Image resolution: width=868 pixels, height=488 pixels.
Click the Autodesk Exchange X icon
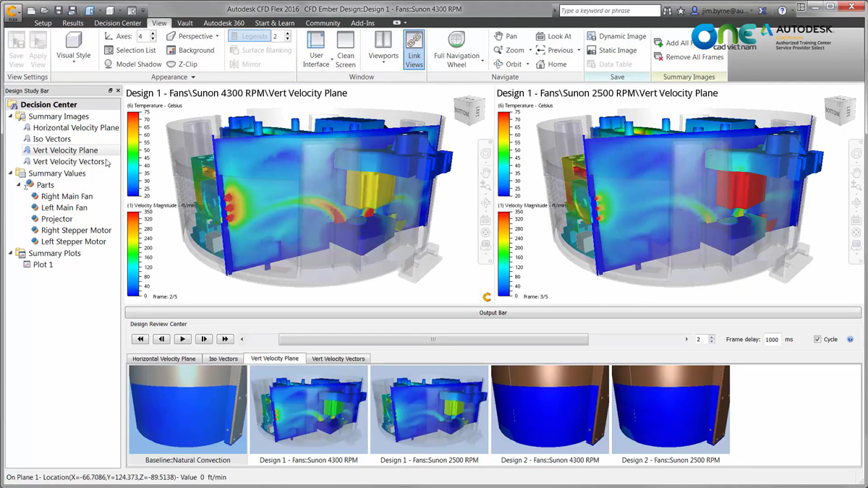[762, 11]
